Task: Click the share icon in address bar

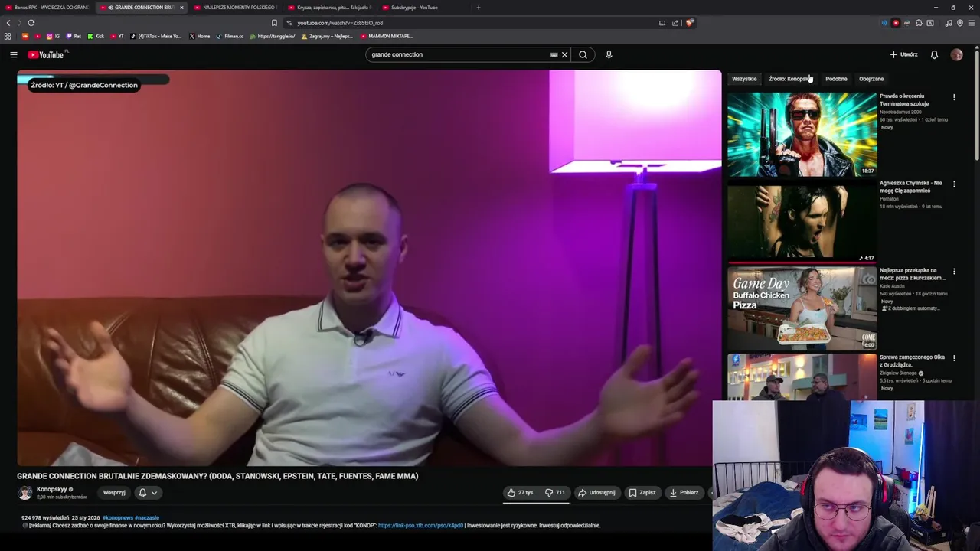Action: pos(675,23)
